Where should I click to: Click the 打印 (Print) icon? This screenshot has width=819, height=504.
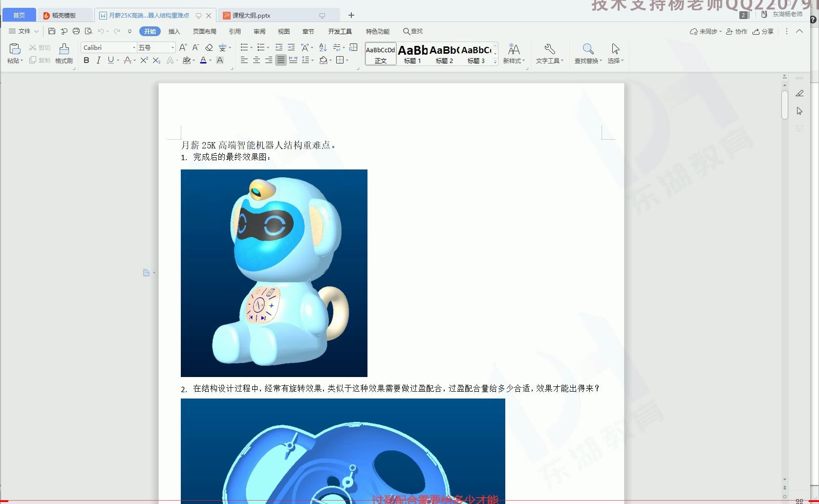coord(76,31)
